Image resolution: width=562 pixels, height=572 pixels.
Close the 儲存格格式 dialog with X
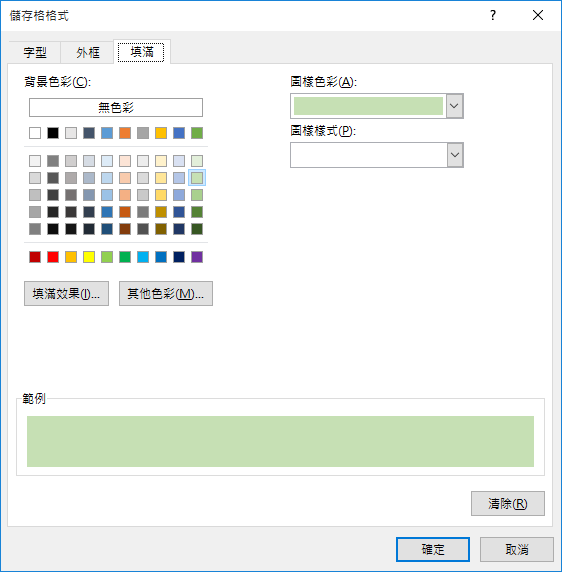[538, 15]
